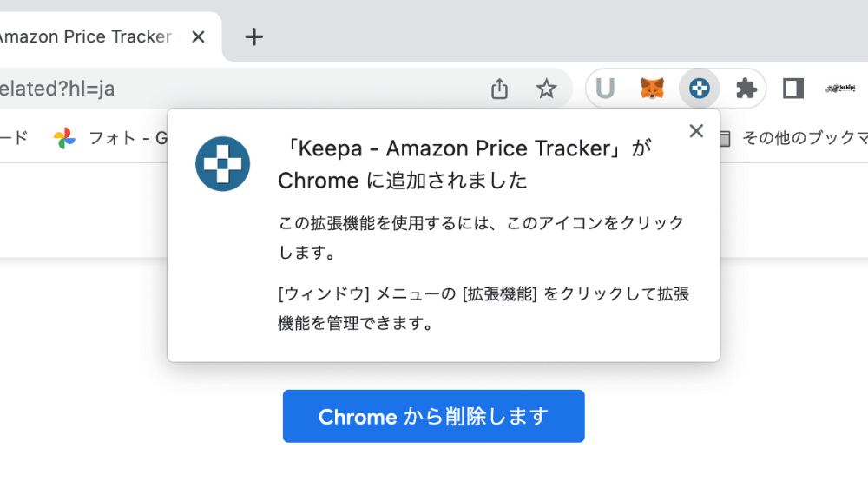Click the Google Photos pinwheel icon

tap(64, 138)
